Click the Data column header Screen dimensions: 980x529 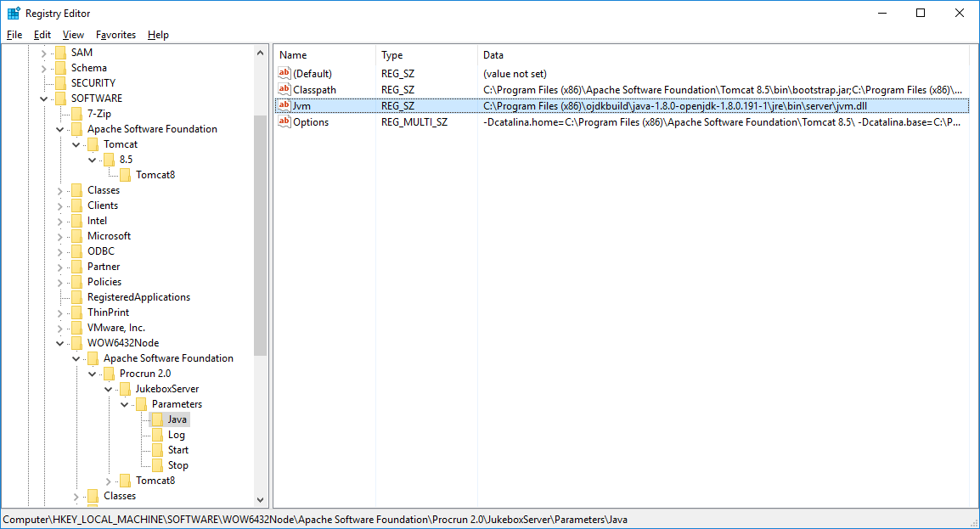(493, 55)
